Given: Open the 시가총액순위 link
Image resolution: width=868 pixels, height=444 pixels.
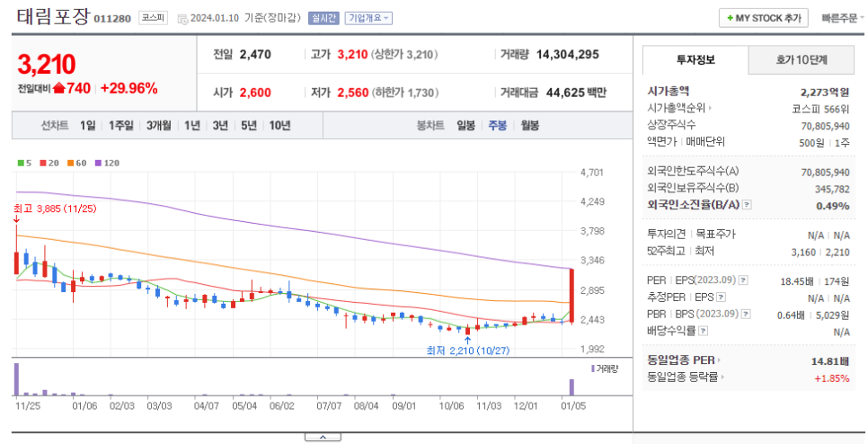Looking at the screenshot, I should click(x=677, y=109).
